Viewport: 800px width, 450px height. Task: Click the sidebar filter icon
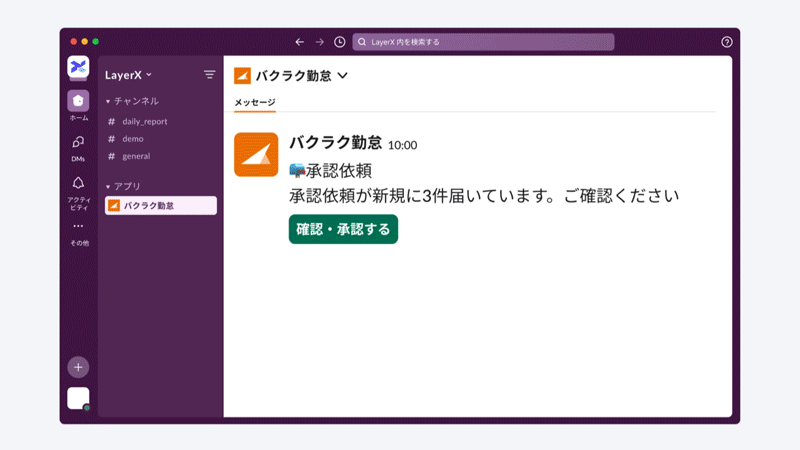(x=209, y=75)
